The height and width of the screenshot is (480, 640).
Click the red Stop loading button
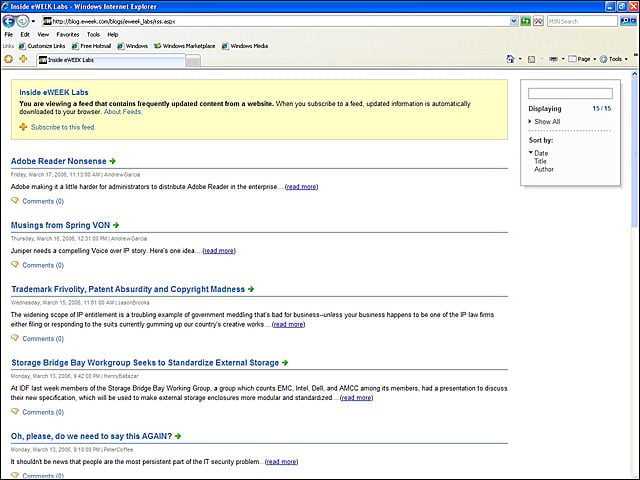(x=538, y=21)
